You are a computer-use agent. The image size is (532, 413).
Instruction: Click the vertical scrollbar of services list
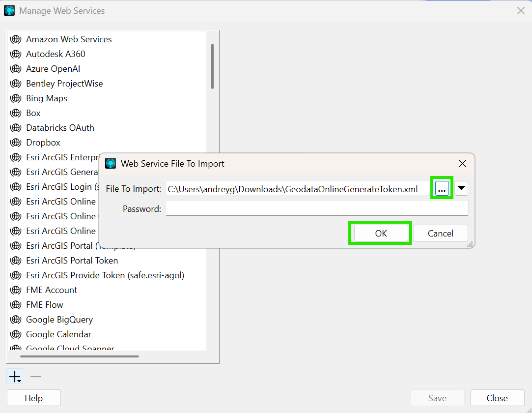pos(212,66)
